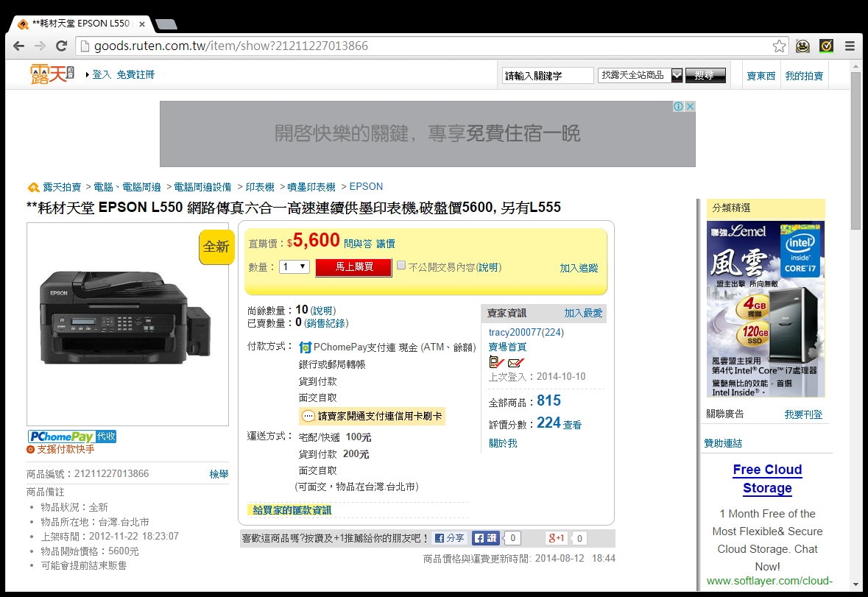Reload the page with refresh icon
The height and width of the screenshot is (597, 868).
point(61,46)
